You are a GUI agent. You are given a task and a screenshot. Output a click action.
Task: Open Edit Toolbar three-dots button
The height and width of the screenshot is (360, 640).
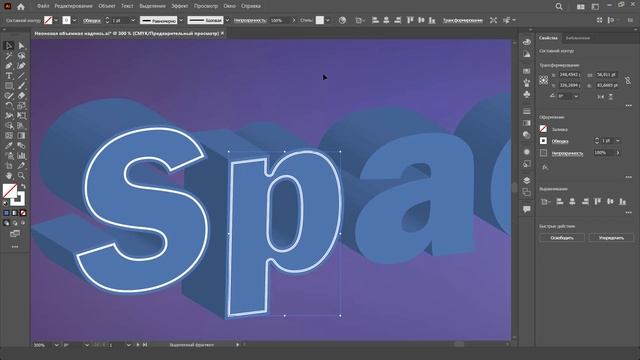tap(15, 247)
